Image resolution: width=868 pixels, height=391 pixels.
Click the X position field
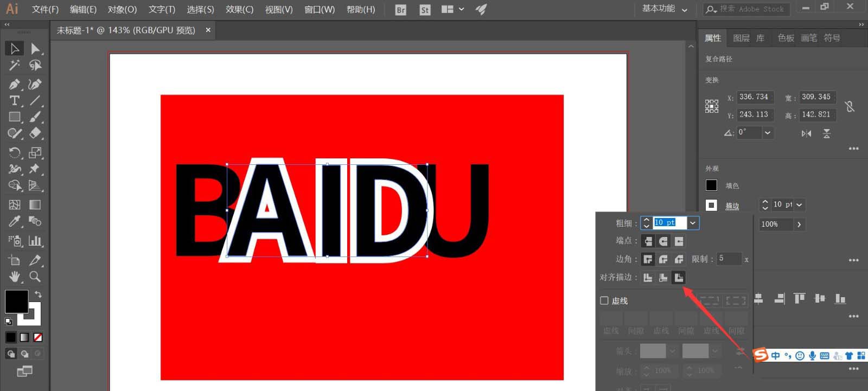(x=755, y=97)
